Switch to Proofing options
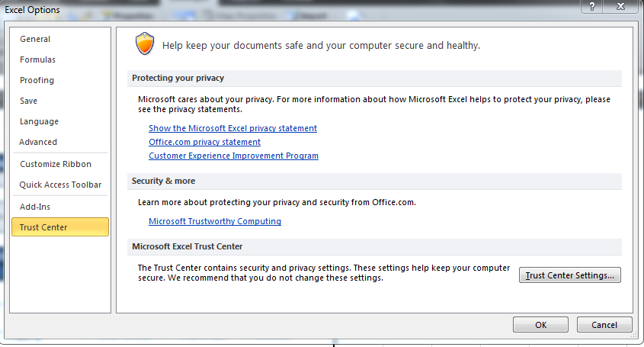This screenshot has height=347, width=644. coord(37,80)
